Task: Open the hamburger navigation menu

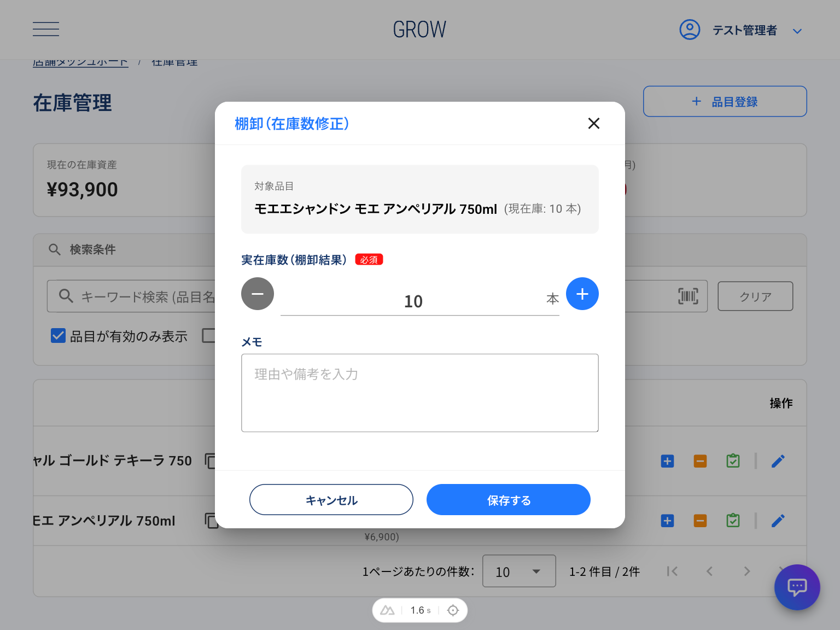Action: (45, 28)
